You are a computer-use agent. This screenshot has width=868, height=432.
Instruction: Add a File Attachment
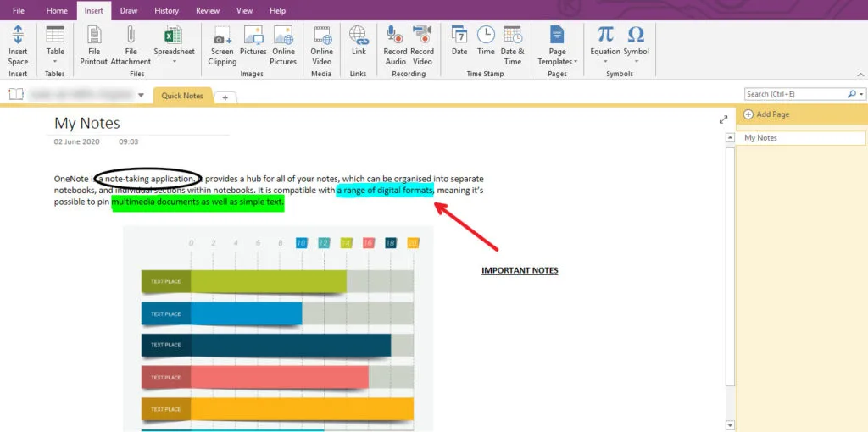131,46
